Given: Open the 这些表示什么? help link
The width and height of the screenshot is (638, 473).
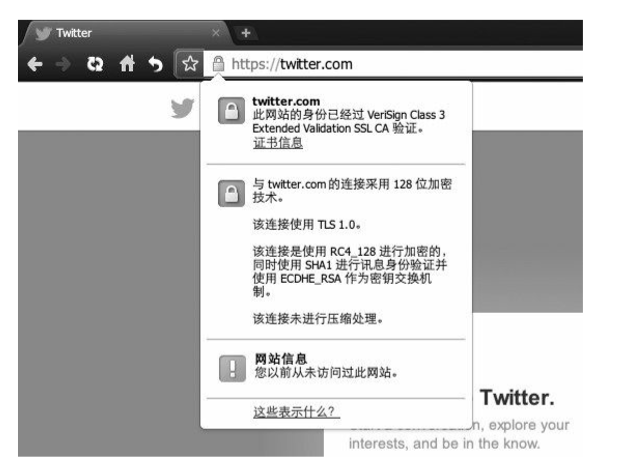Looking at the screenshot, I should pyautogui.click(x=297, y=412).
